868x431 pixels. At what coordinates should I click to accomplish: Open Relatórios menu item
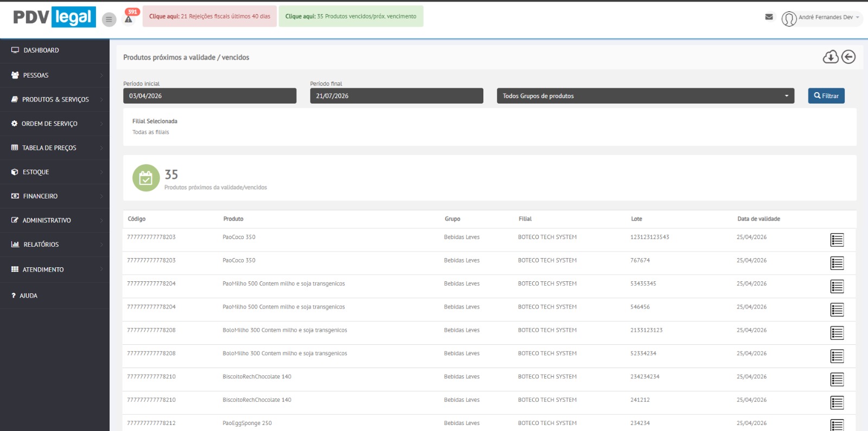click(x=55, y=245)
